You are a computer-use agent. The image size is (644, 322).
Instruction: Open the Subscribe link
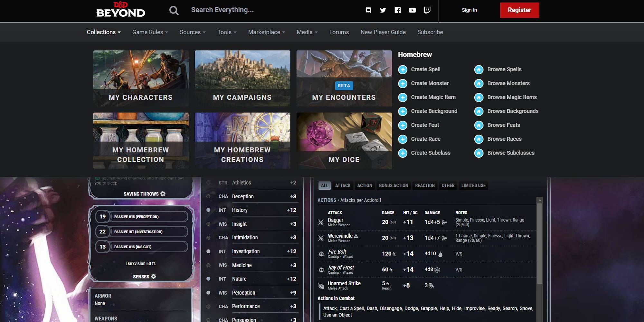pyautogui.click(x=430, y=32)
